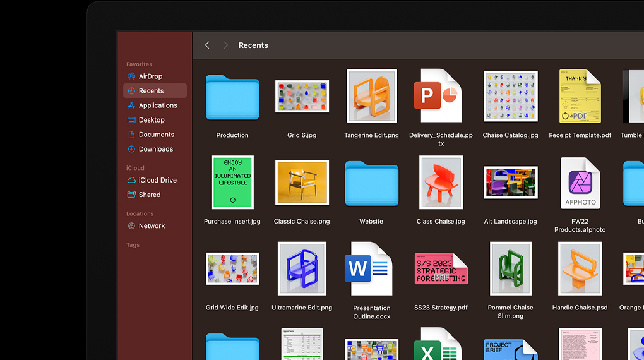644x360 pixels.
Task: Open the Shared folder in sidebar
Action: 150,195
